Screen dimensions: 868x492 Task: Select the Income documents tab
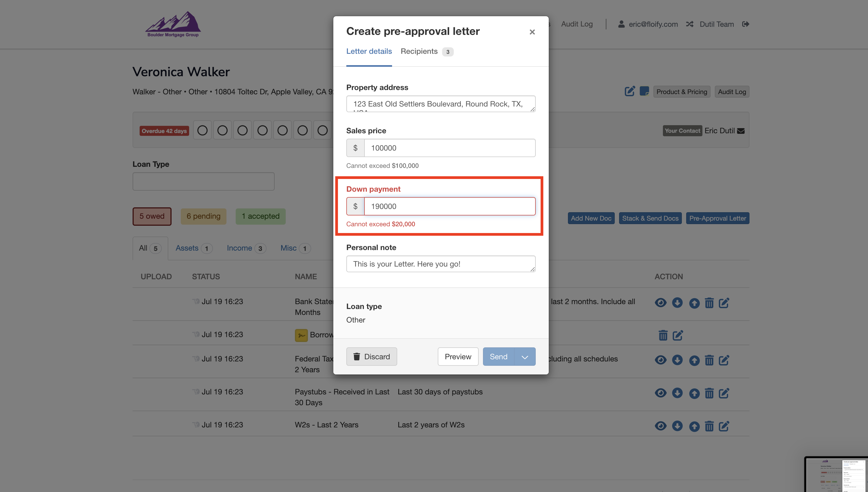(x=239, y=248)
